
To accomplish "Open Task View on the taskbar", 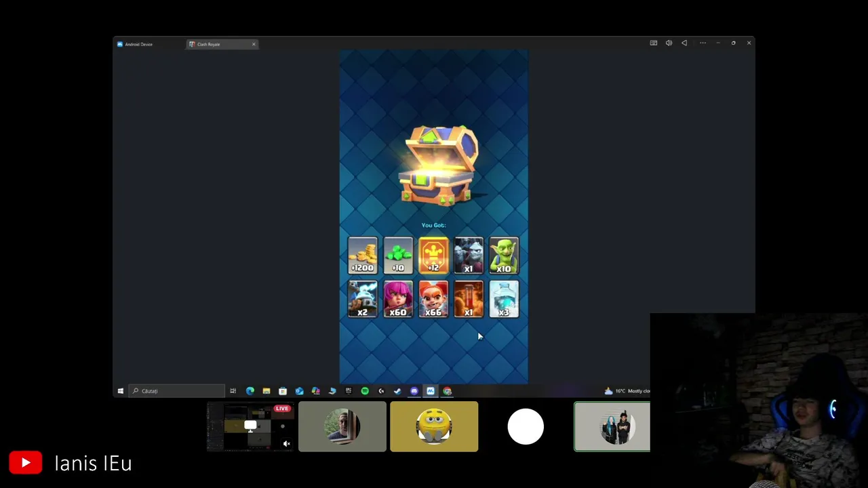I will point(233,391).
